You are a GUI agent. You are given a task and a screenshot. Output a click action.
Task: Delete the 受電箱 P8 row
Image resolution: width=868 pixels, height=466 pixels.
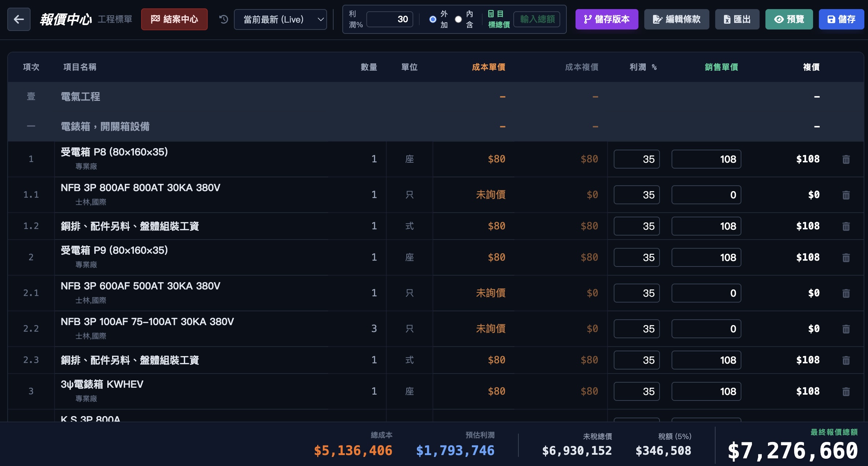point(846,159)
